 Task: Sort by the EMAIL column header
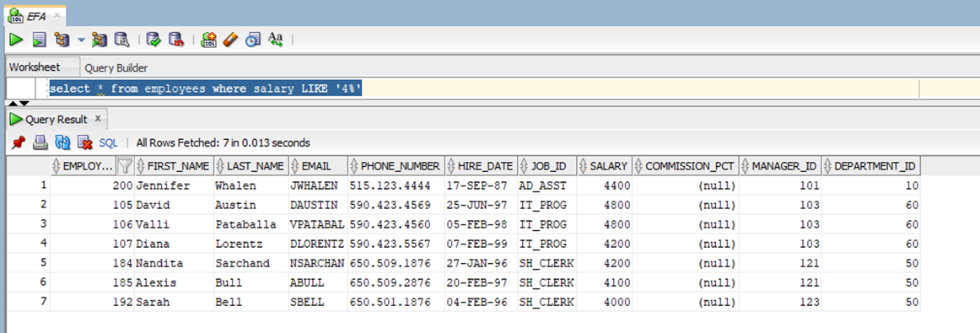tap(317, 165)
